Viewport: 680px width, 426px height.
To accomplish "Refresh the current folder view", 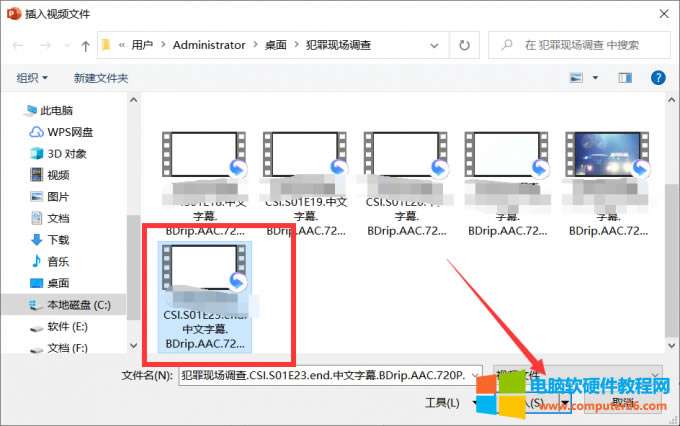I will 465,45.
